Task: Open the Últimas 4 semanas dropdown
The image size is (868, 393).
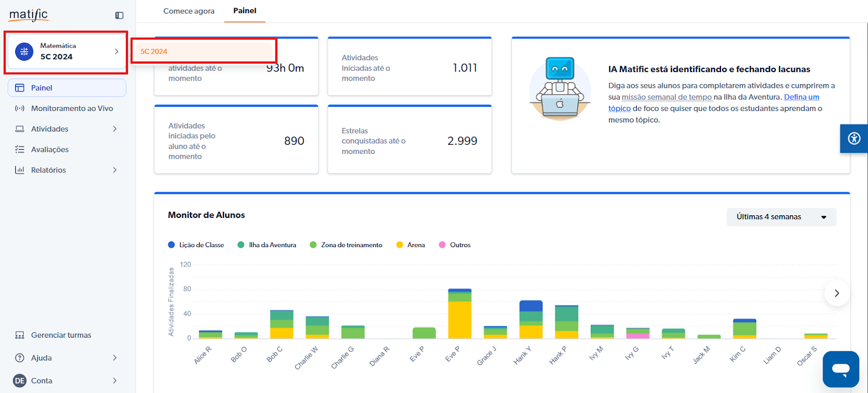Action: (781, 217)
